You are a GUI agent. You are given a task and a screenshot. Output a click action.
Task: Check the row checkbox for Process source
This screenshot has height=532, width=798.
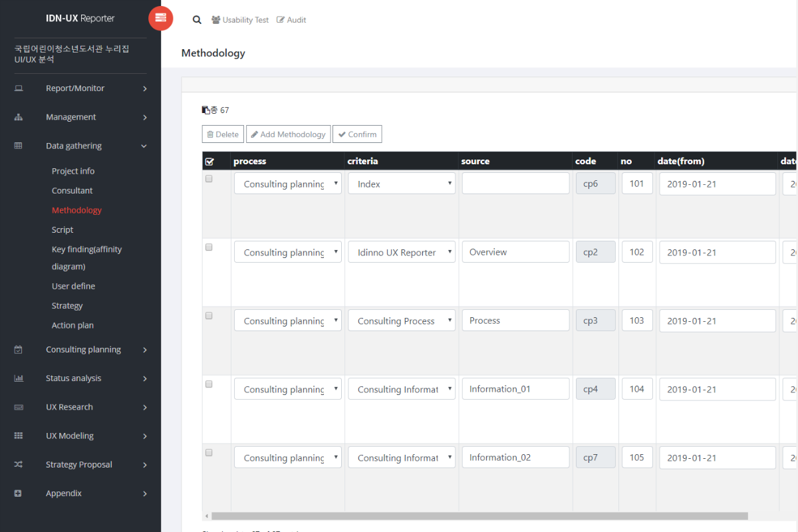click(x=209, y=316)
